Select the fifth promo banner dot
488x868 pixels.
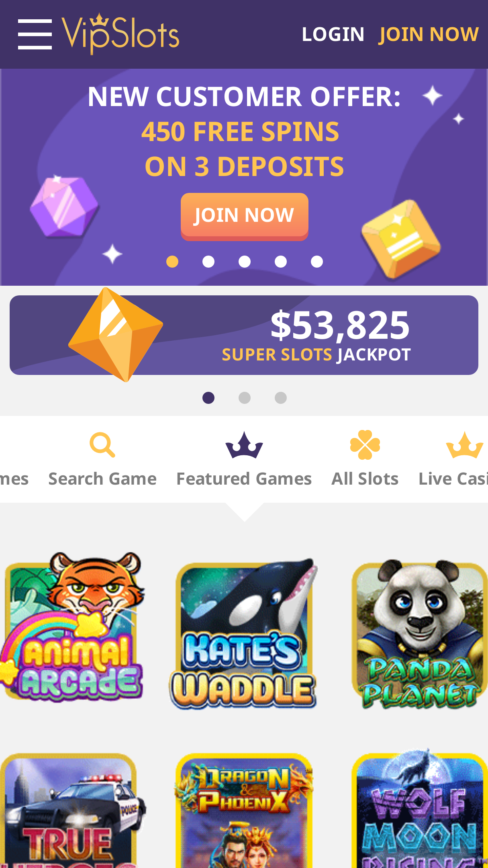pos(317,262)
